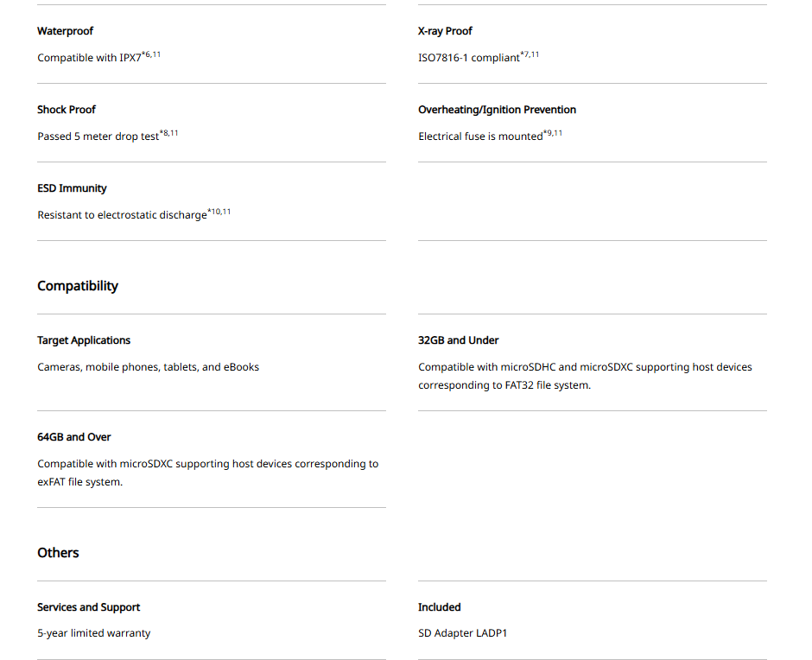The image size is (812, 660).
Task: Click the Target Applications label
Action: tap(84, 340)
